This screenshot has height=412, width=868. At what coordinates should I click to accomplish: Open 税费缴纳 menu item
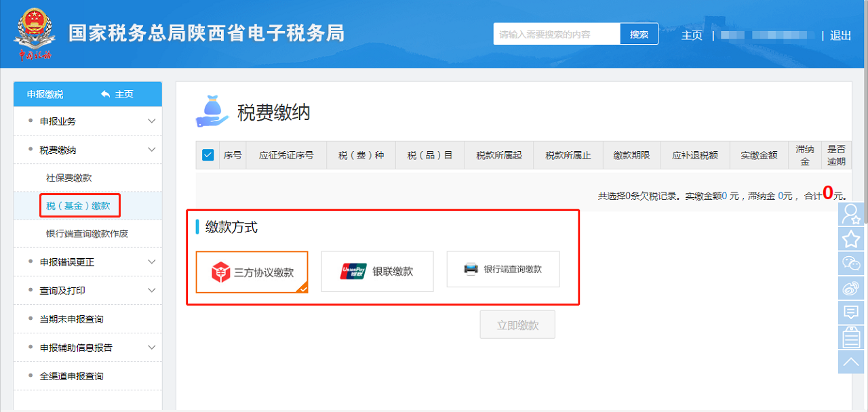pos(87,150)
